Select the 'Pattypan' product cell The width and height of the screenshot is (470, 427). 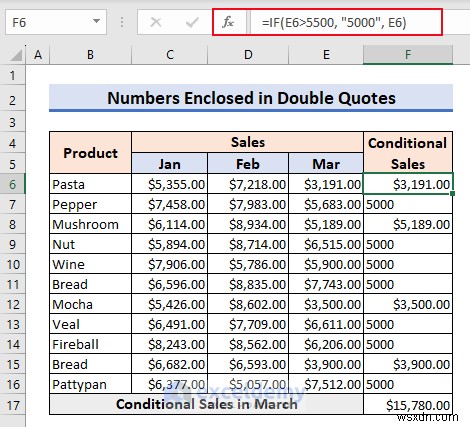[x=90, y=384]
